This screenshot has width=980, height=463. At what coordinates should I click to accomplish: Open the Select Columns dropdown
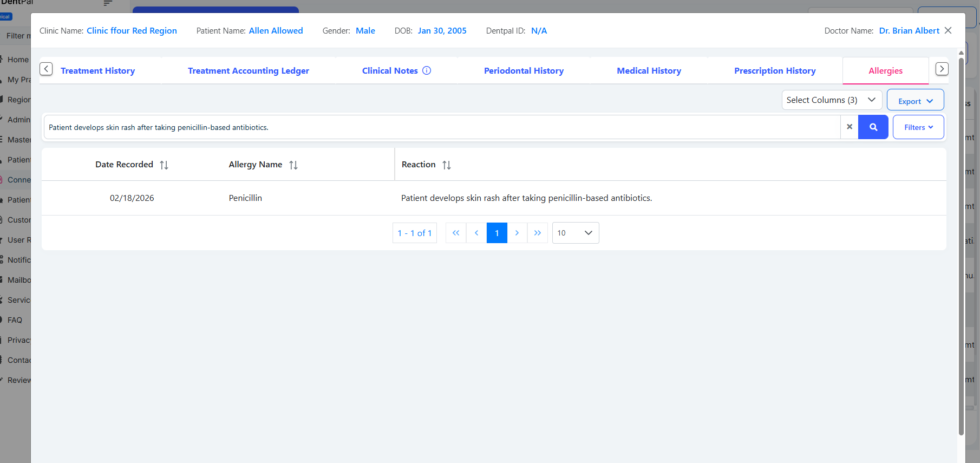click(831, 100)
